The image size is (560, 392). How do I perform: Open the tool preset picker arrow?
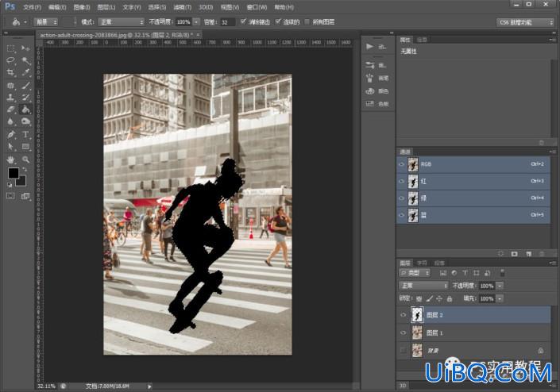(x=25, y=22)
